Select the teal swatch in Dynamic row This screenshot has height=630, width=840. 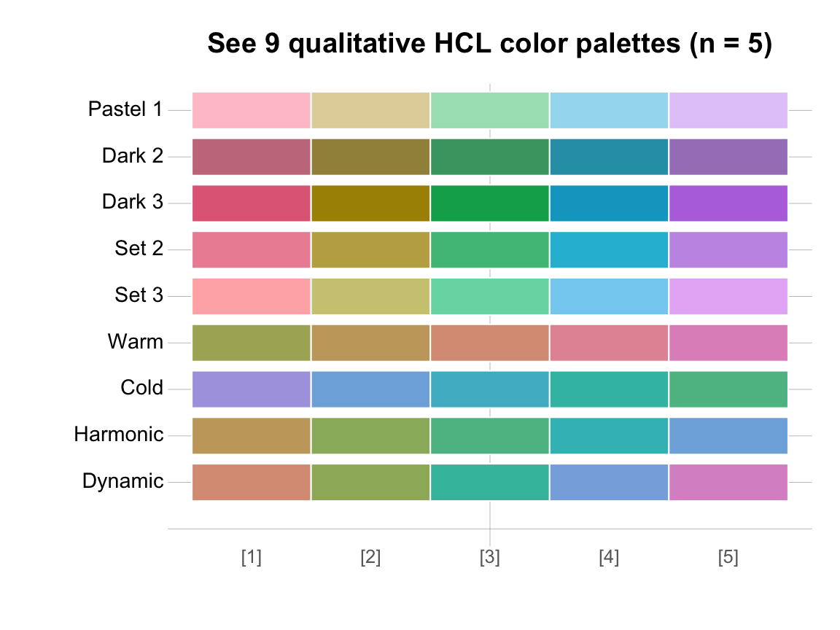[x=489, y=482]
